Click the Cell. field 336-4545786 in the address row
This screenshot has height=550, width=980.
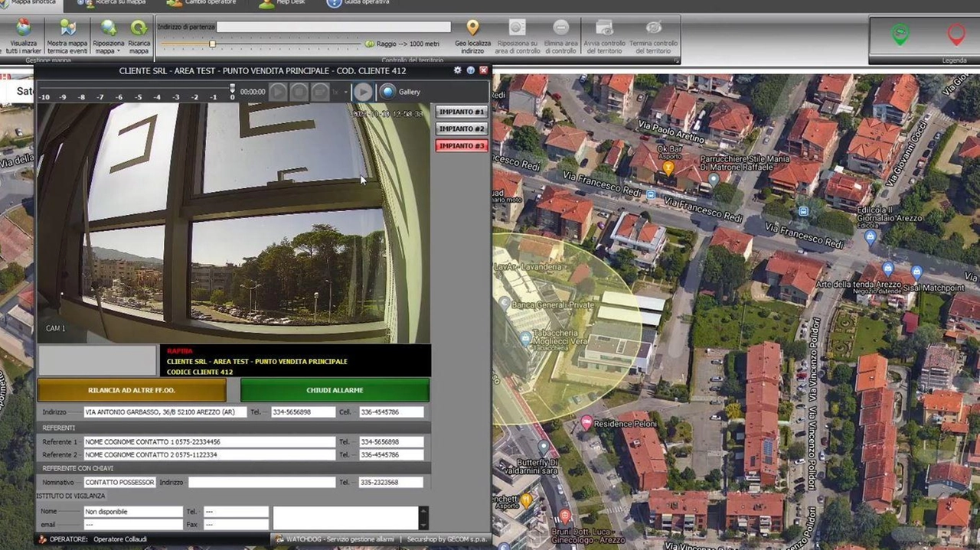391,412
